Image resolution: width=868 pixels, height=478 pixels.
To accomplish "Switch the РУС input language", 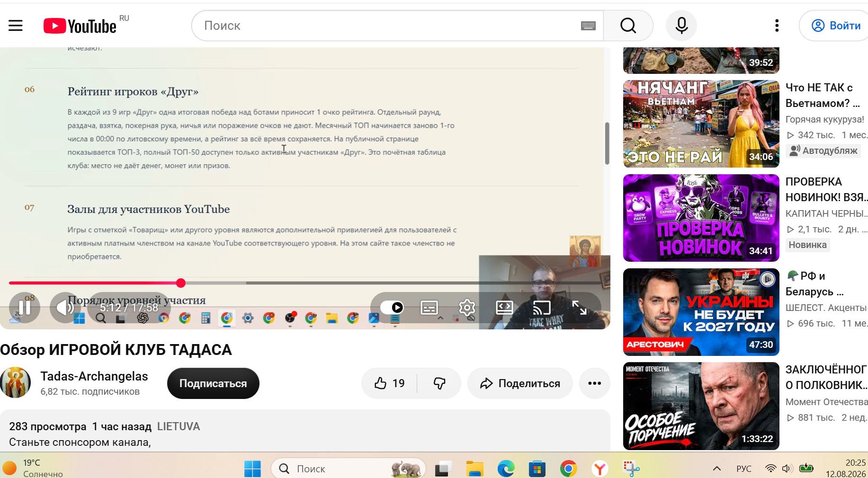I will (x=744, y=469).
